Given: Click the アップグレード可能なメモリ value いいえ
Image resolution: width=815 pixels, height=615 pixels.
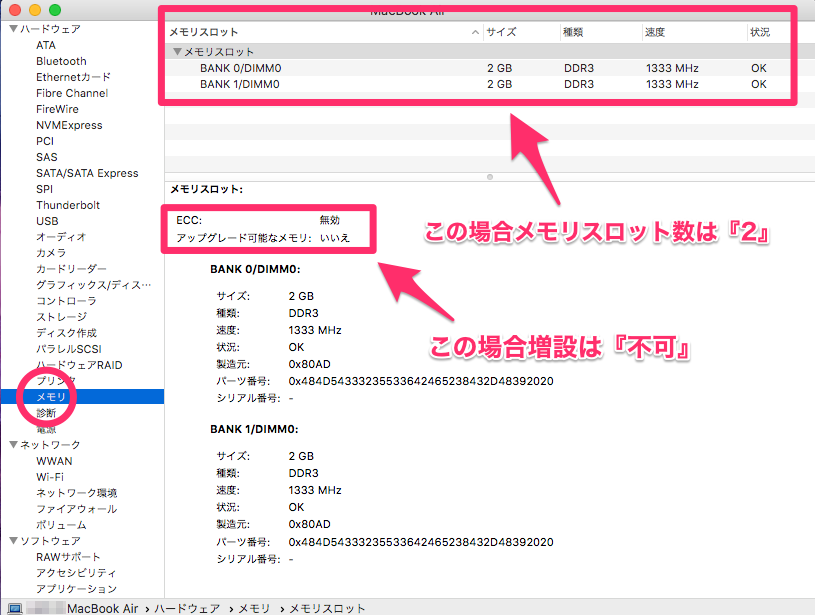Looking at the screenshot, I should point(335,238).
